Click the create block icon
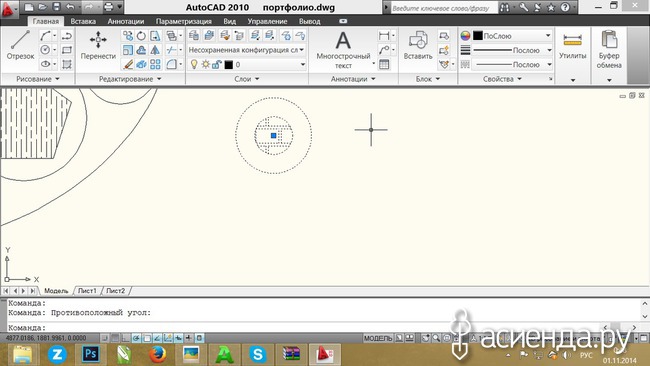Viewport: 650px width, 366px height. 444,36
